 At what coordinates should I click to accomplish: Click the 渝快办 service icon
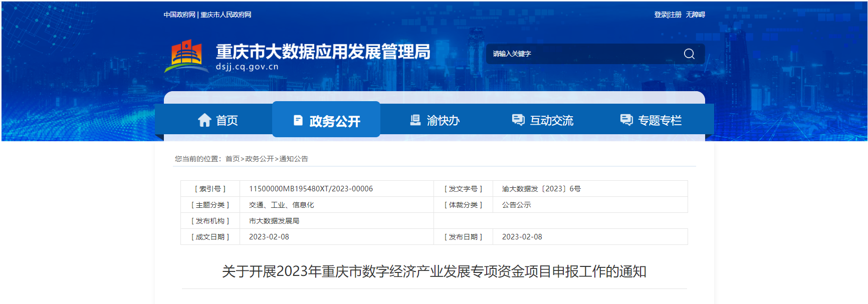pos(415,120)
